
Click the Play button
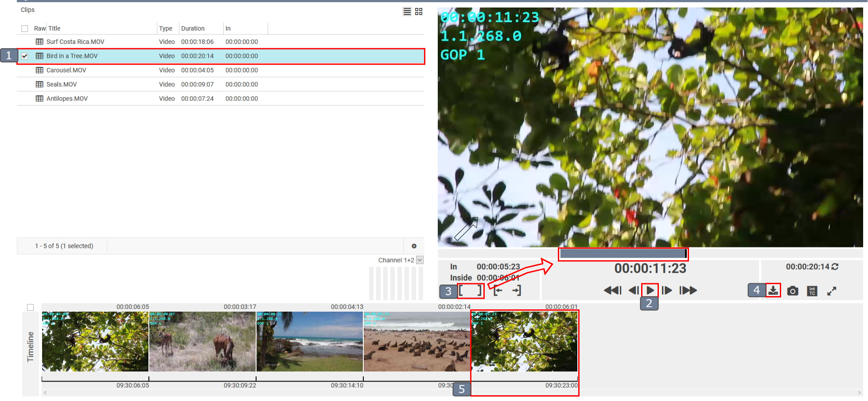pos(650,290)
